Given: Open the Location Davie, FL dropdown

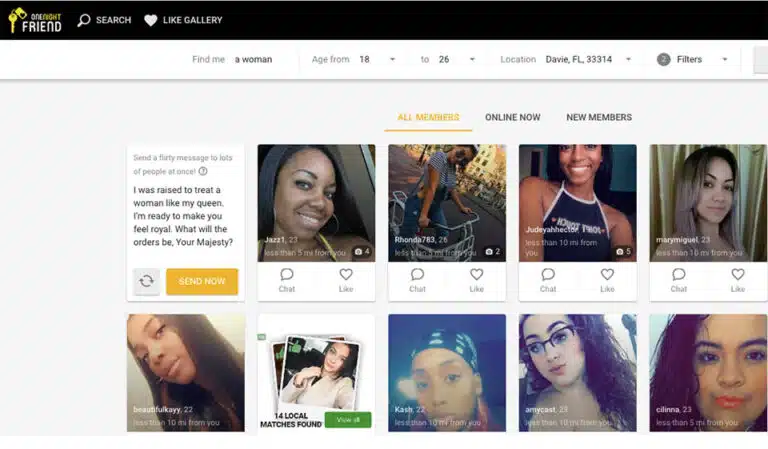Looking at the screenshot, I should tap(628, 59).
